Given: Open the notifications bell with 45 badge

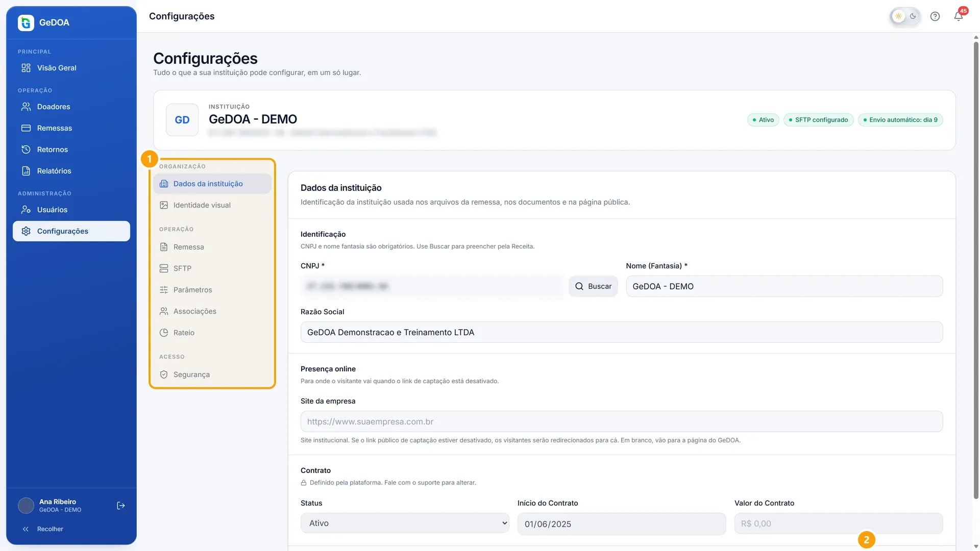Looking at the screenshot, I should tap(959, 15).
